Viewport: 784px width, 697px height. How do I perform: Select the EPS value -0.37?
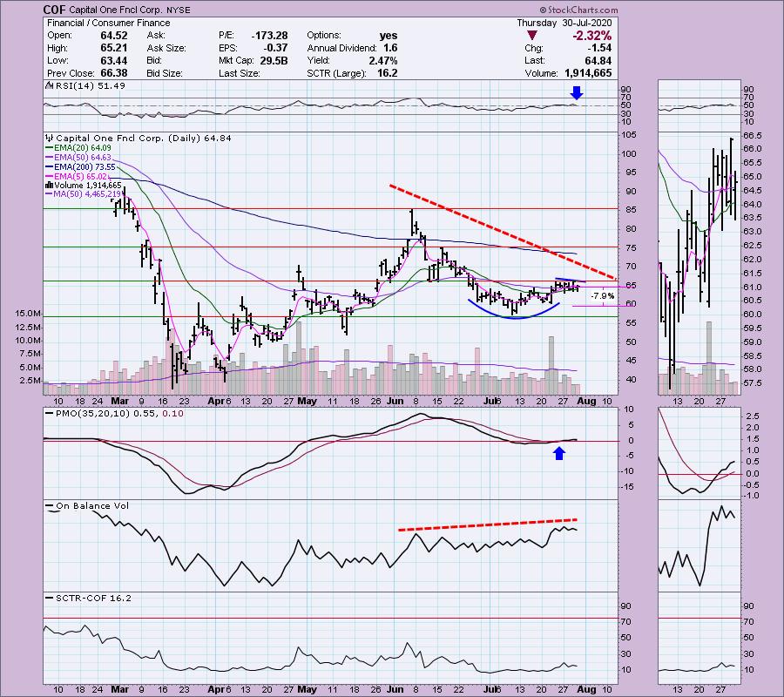tap(275, 48)
